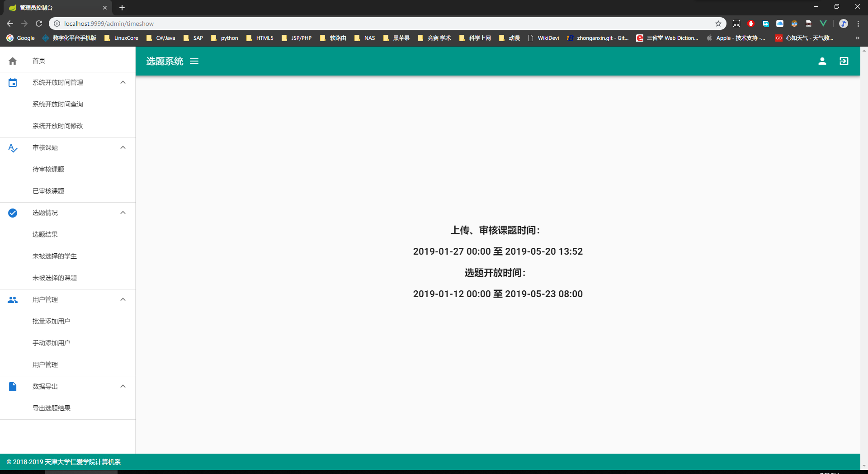The width and height of the screenshot is (868, 474).
Task: Click the date range 2019-01-12 00:00 至 2019-05-23 08:00
Action: click(x=498, y=294)
